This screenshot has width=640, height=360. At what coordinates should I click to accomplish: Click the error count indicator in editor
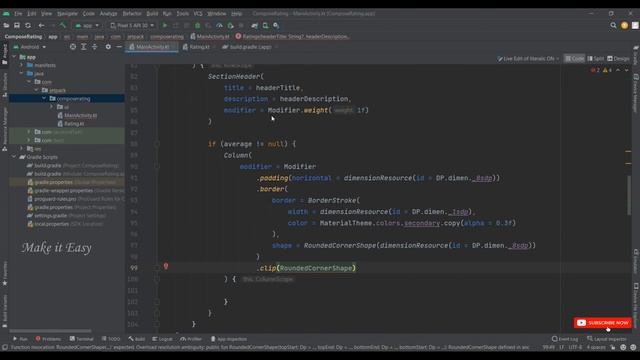595,70
